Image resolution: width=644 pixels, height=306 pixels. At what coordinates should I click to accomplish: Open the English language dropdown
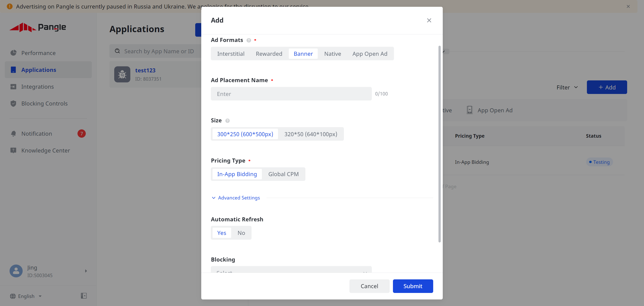click(x=26, y=296)
